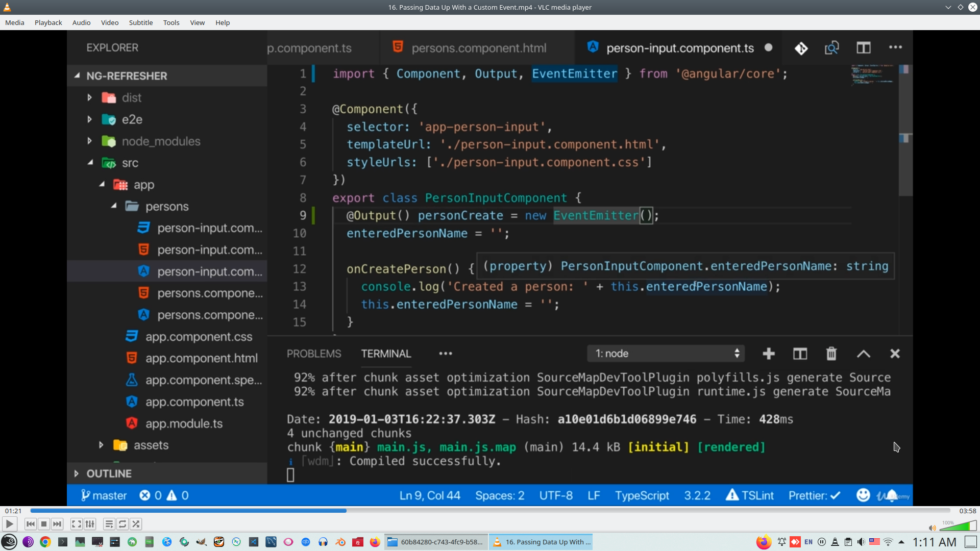The image size is (980, 551).
Task: Click the 1:11 AM clock
Action: [934, 542]
